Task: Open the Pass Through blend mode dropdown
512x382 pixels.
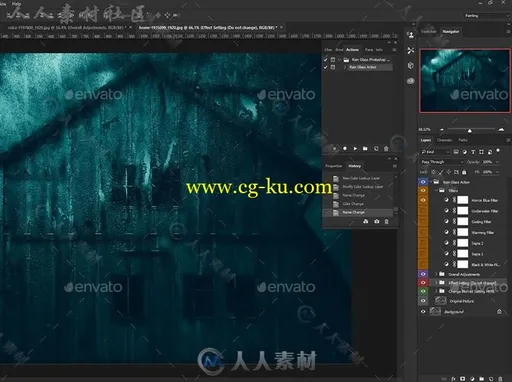Action: pyautogui.click(x=442, y=162)
